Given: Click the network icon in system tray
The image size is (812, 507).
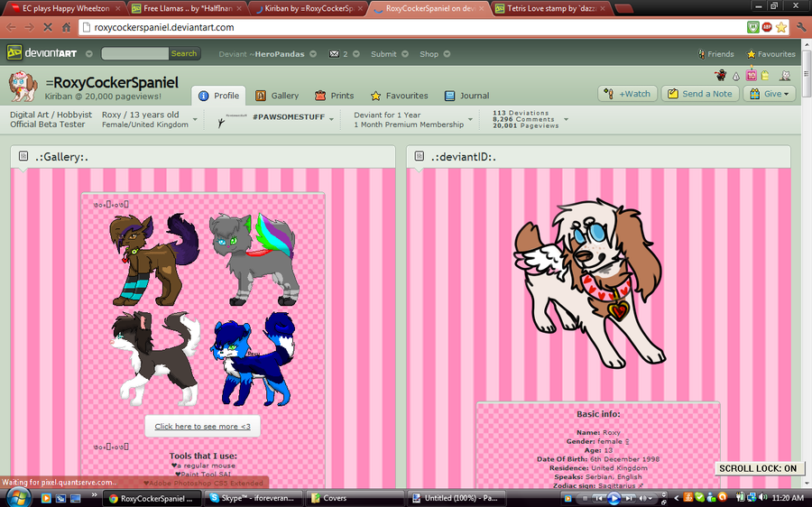Looking at the screenshot, I should click(x=752, y=498).
